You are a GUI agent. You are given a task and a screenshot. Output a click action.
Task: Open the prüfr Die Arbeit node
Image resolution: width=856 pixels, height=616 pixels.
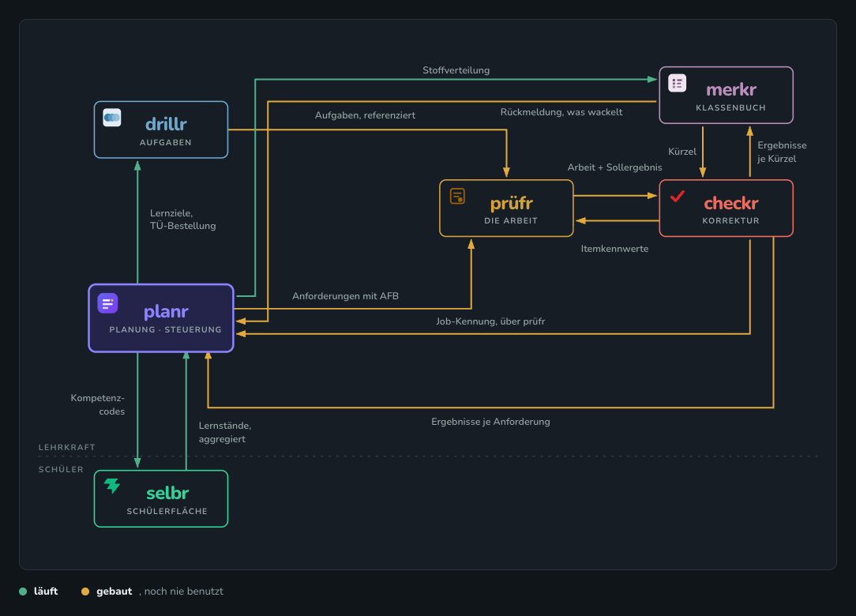506,208
